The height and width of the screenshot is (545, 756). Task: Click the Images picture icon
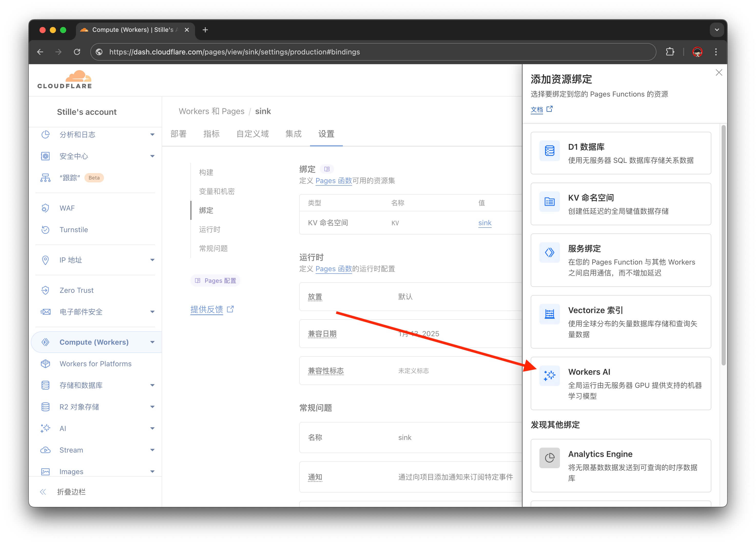pos(45,472)
